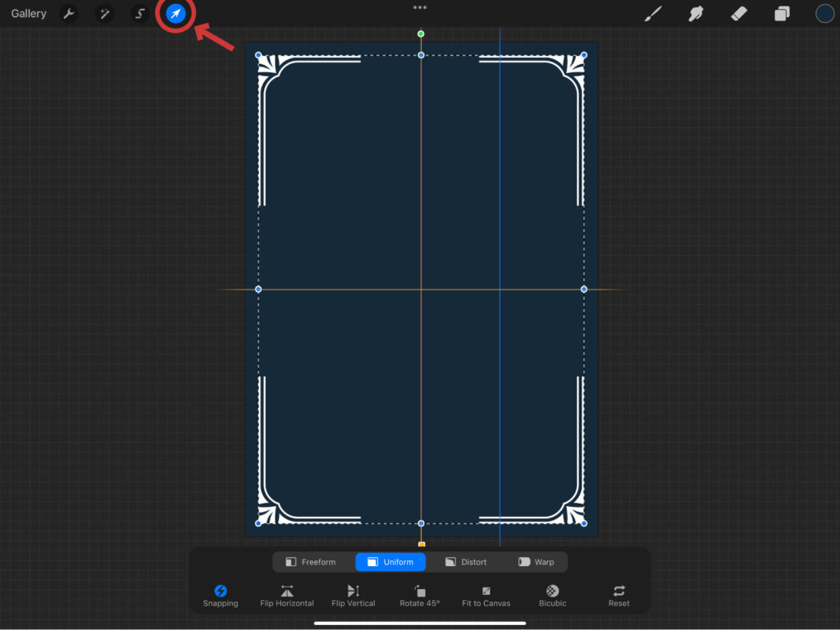840x630 pixels.
Task: Click the green rotation handle
Action: [x=421, y=34]
